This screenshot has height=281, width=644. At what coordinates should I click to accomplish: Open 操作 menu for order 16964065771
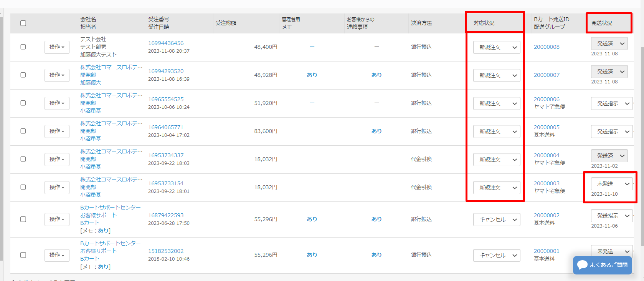pos(57,131)
